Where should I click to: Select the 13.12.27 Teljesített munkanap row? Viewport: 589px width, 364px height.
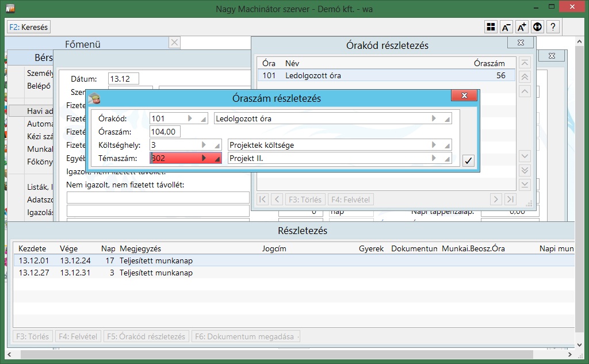point(294,273)
